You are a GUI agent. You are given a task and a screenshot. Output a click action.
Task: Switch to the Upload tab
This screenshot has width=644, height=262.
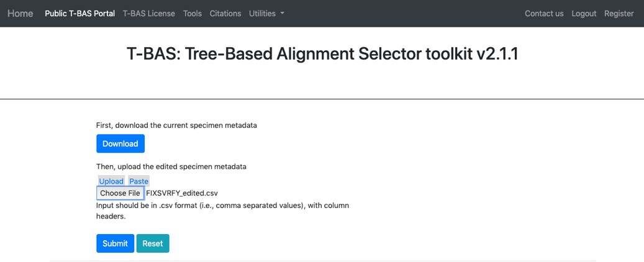coord(111,181)
